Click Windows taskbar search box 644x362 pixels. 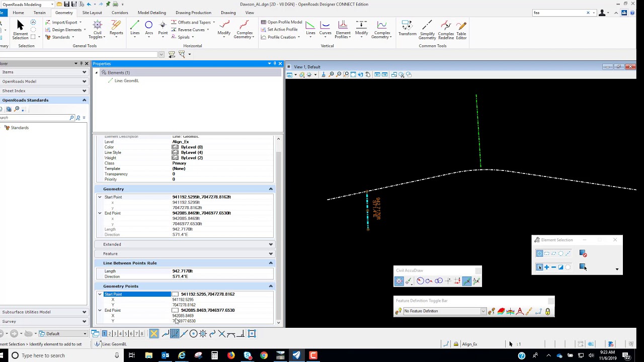point(65,355)
